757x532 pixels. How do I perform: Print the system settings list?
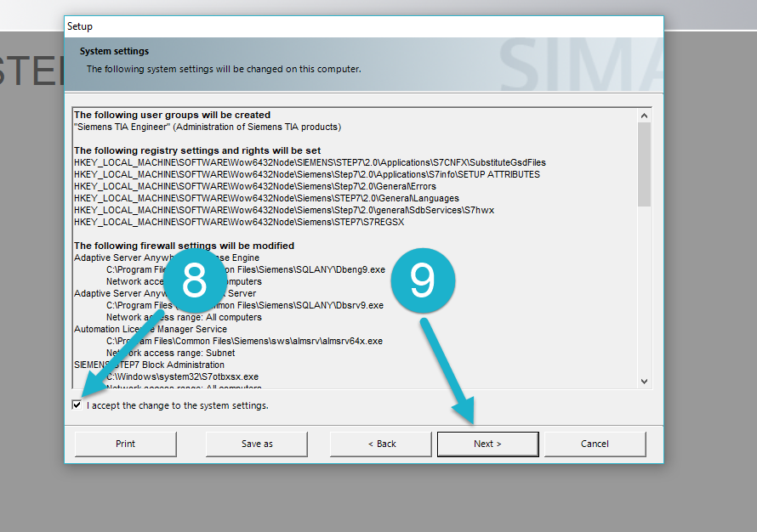pyautogui.click(x=126, y=444)
